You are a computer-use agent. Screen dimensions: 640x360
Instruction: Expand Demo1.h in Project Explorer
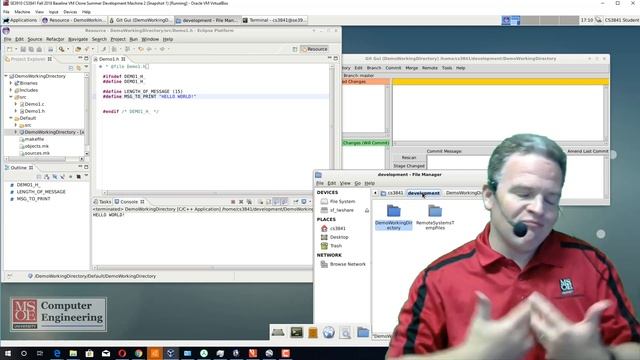pos(16,111)
